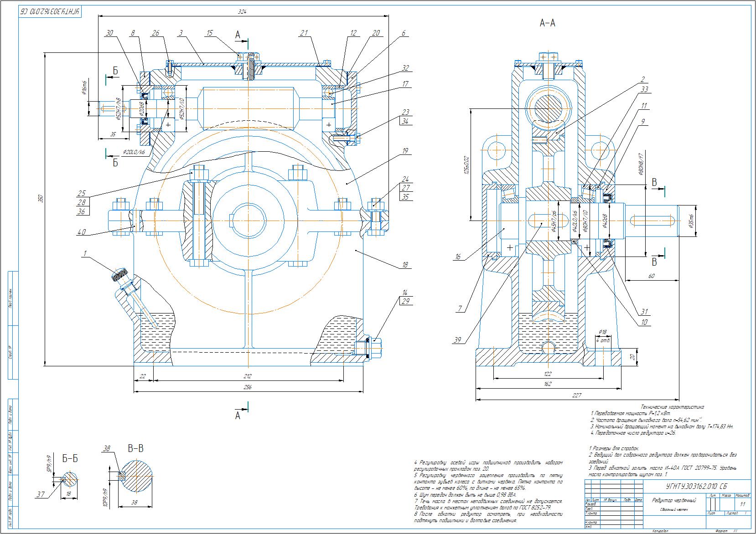Select part callout number 39
This screenshot has width=756, height=534.
pos(458,339)
